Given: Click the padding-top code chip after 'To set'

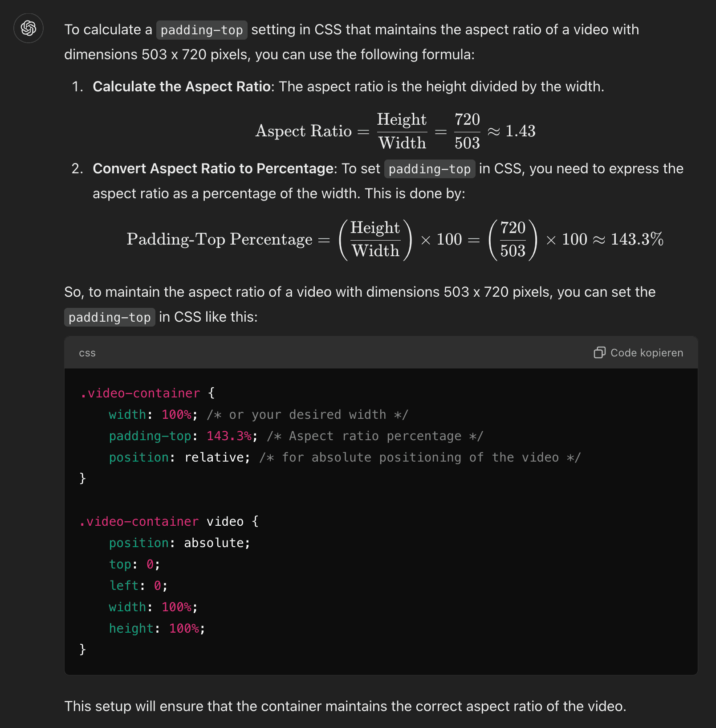Looking at the screenshot, I should point(430,169).
